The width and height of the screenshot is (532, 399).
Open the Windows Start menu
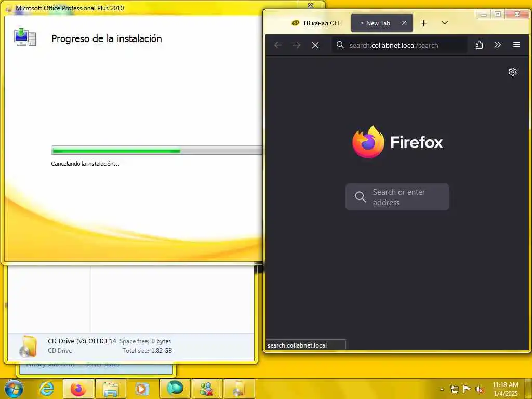(x=14, y=389)
